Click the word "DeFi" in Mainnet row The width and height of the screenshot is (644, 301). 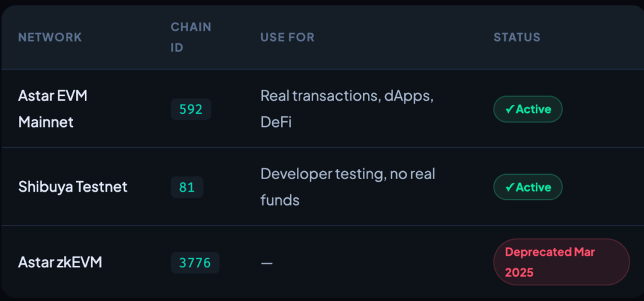[277, 122]
